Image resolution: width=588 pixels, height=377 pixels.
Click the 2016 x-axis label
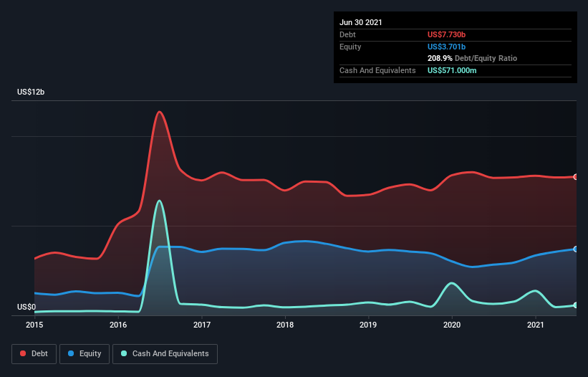pos(118,325)
